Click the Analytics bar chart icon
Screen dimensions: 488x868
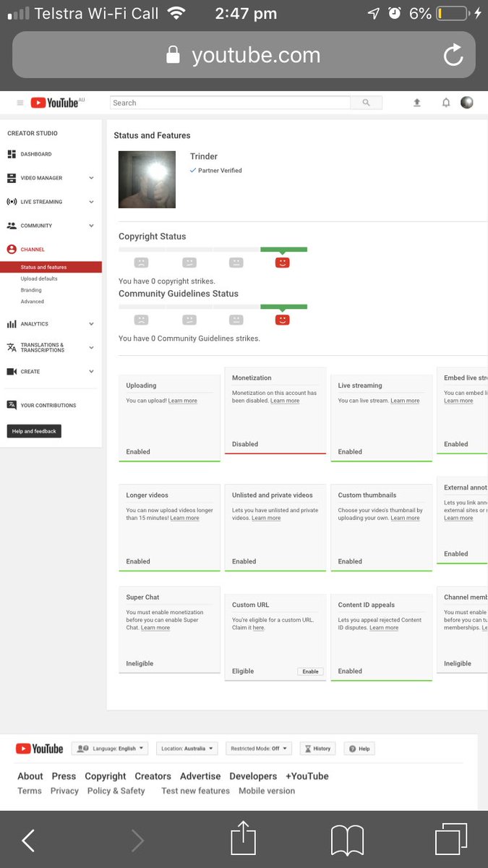(12, 324)
